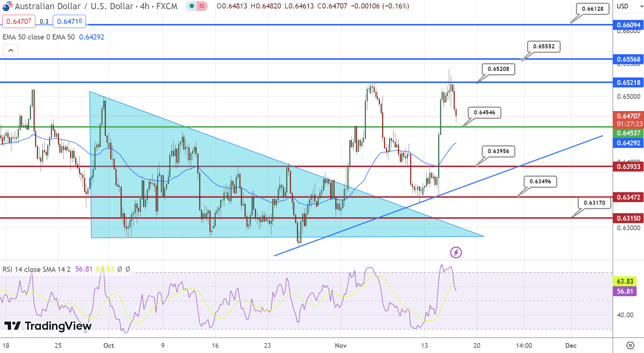Click the 0.66128 price callout label
Image resolution: width=644 pixels, height=353 pixels.
tap(593, 9)
